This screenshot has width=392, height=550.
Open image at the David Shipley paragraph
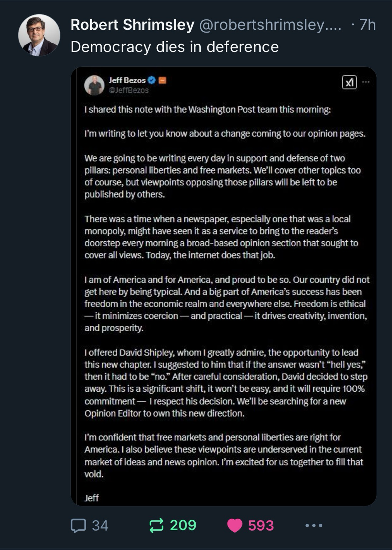[x=226, y=383]
